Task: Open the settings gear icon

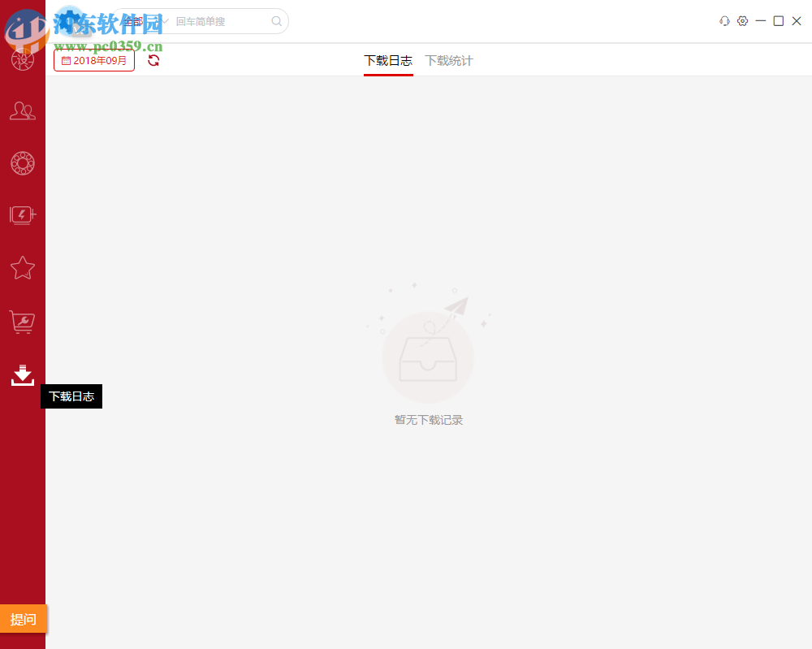Action: [743, 20]
